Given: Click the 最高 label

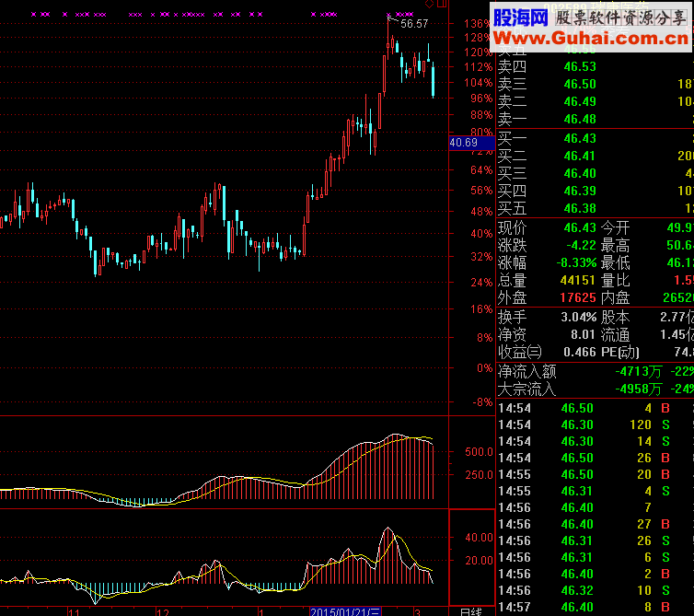Looking at the screenshot, I should (x=615, y=245).
